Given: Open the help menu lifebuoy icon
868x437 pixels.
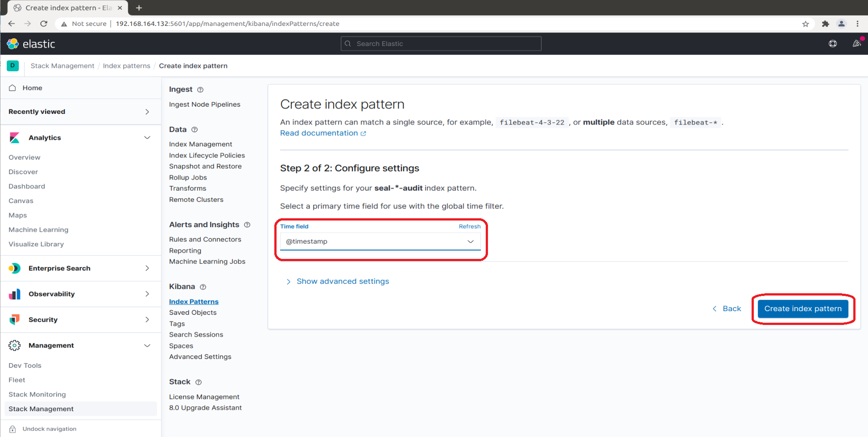Looking at the screenshot, I should [832, 44].
